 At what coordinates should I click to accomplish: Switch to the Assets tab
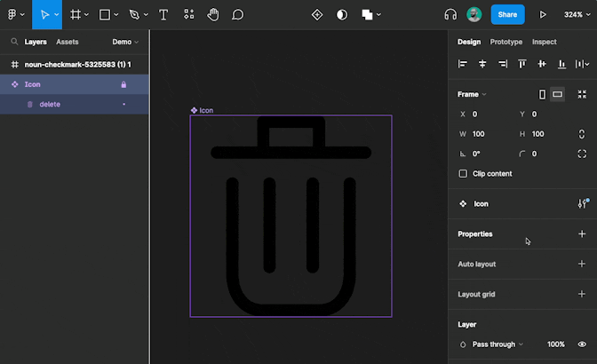coord(68,42)
